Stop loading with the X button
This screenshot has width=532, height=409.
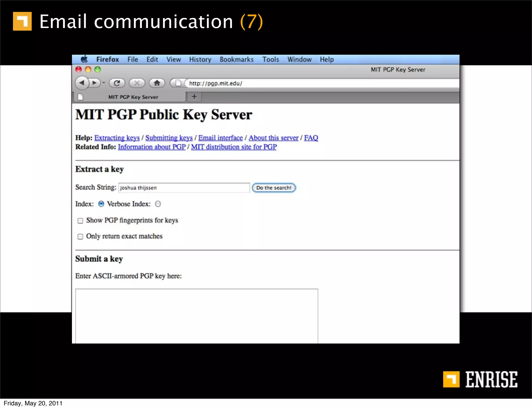[x=137, y=83]
